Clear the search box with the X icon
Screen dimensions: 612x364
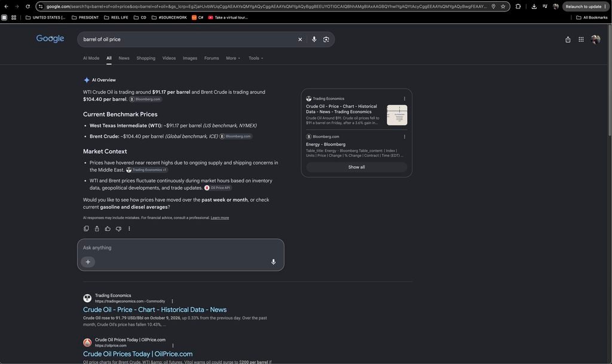pos(300,39)
